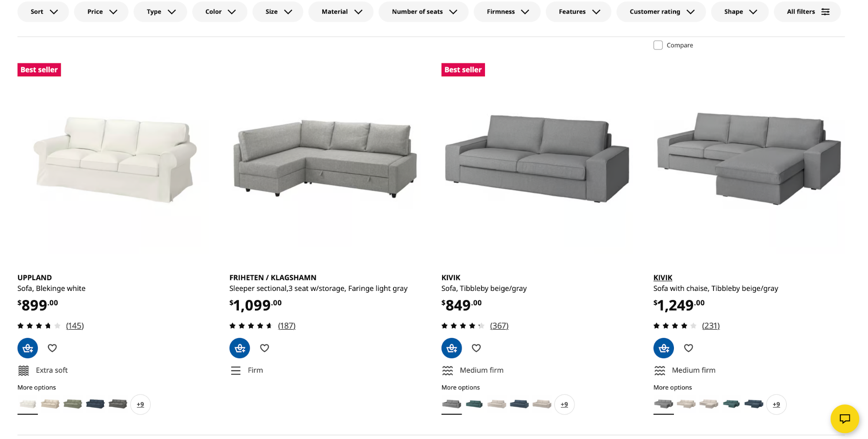Expand the Sort dropdown
Image resolution: width=868 pixels, height=439 pixels.
coord(43,12)
